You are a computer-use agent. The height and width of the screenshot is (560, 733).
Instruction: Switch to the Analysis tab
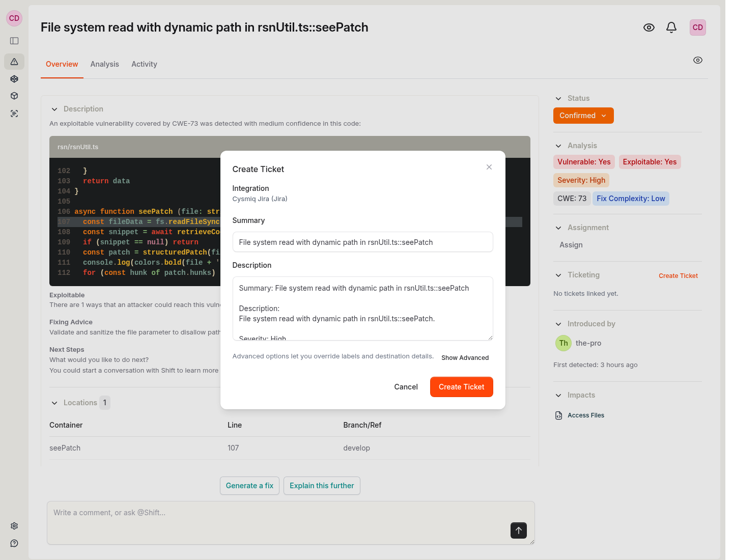tap(104, 64)
